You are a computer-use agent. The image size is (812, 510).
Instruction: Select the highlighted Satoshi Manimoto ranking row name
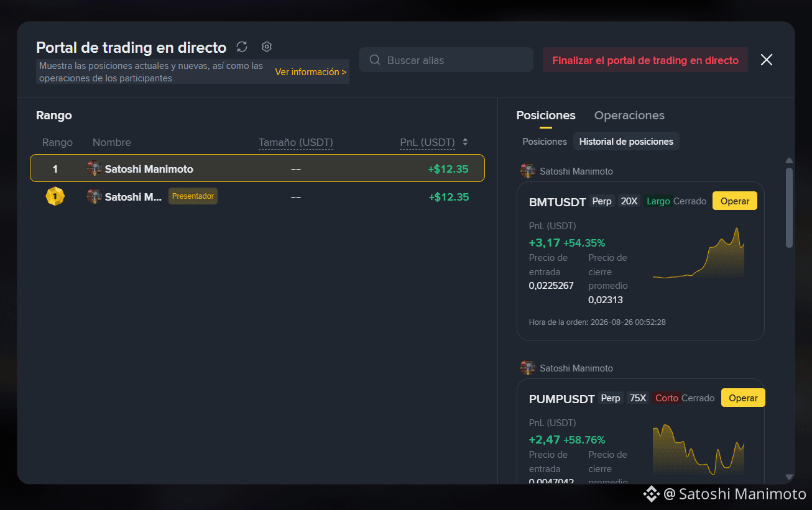(x=149, y=169)
